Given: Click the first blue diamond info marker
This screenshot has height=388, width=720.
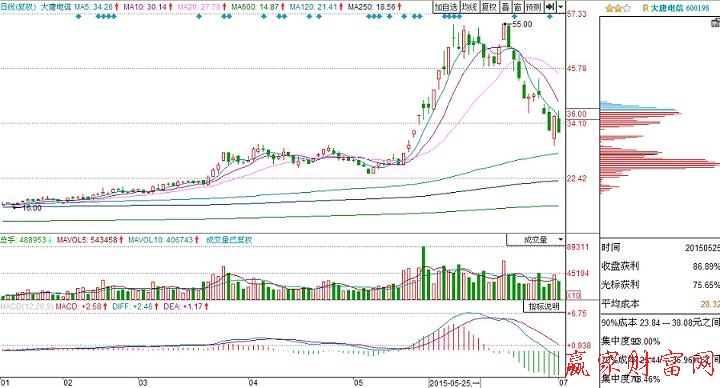Looking at the screenshot, I should pyautogui.click(x=78, y=17).
